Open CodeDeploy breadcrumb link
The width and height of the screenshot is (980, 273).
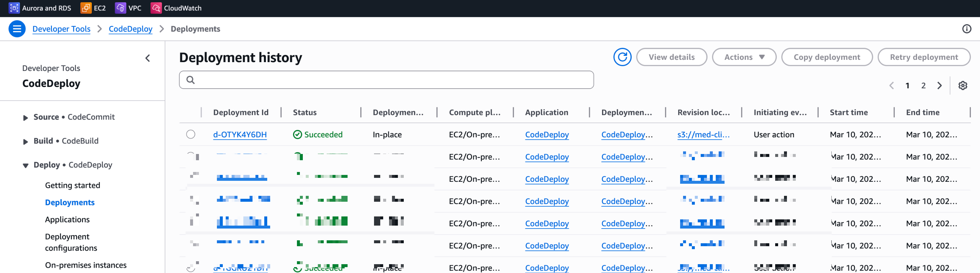(x=130, y=29)
